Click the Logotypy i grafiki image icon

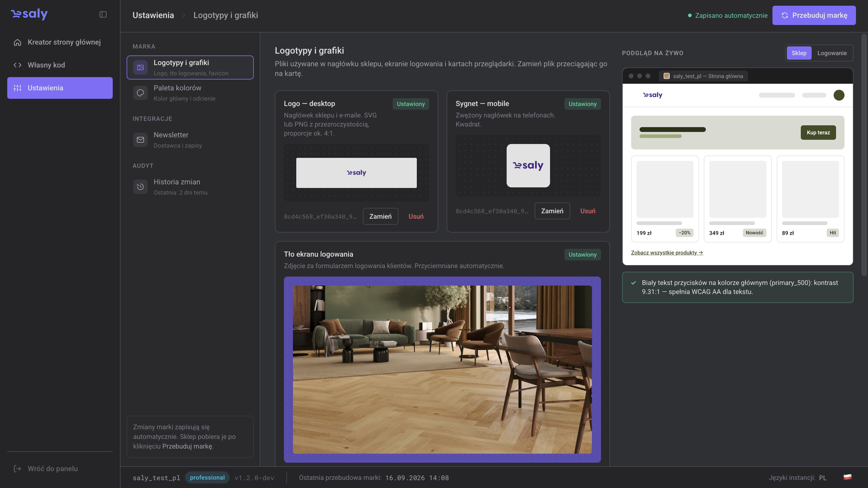click(x=140, y=68)
